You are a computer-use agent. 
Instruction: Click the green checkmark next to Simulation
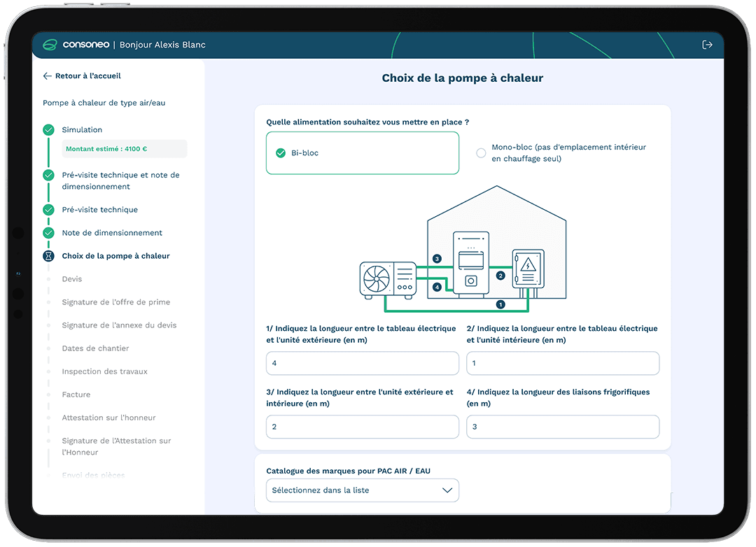48,130
